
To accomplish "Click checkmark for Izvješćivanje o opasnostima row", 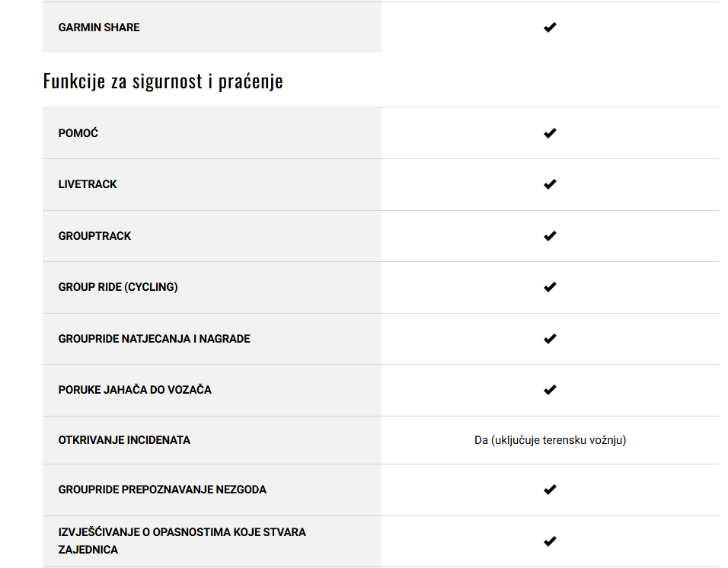I will tap(550, 541).
